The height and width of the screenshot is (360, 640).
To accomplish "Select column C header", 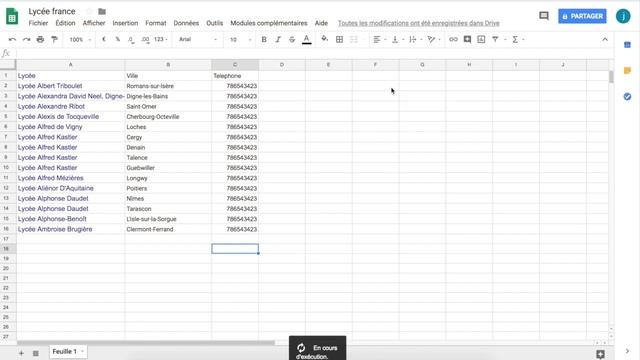I will click(235, 64).
